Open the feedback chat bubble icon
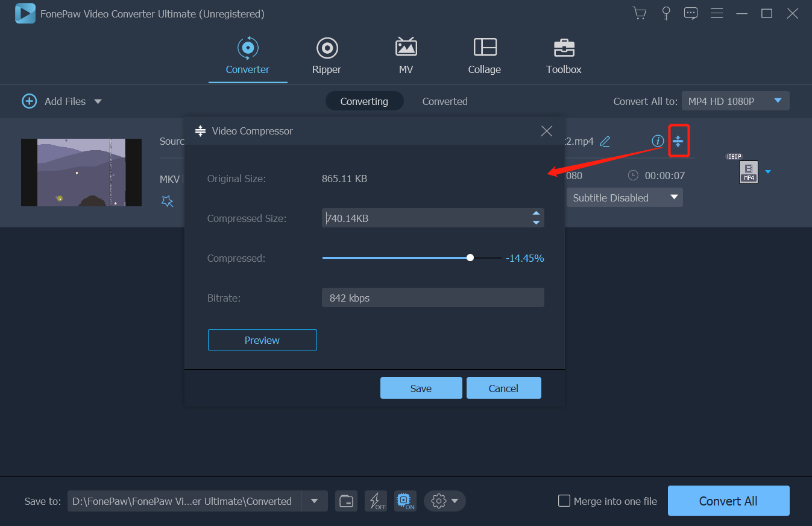The width and height of the screenshot is (812, 526). pos(691,13)
